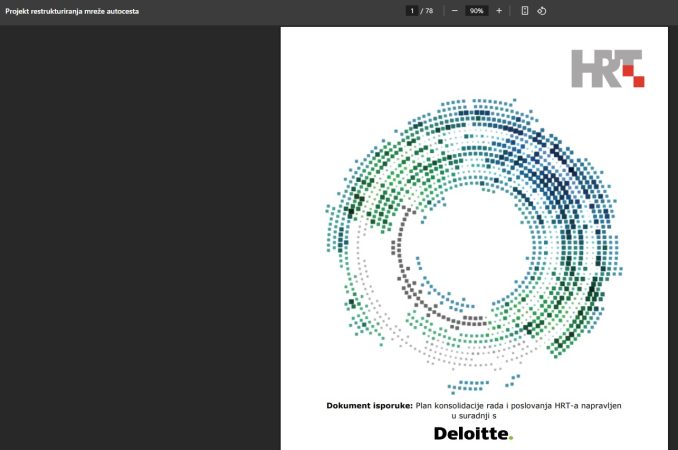
Task: Click the Deloitte logo at the page bottom
Action: click(472, 433)
